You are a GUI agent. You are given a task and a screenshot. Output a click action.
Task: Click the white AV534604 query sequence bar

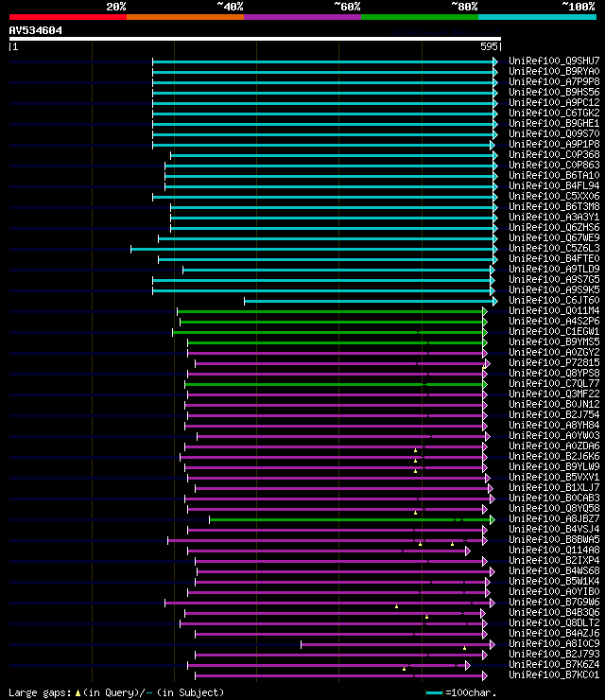(255, 39)
